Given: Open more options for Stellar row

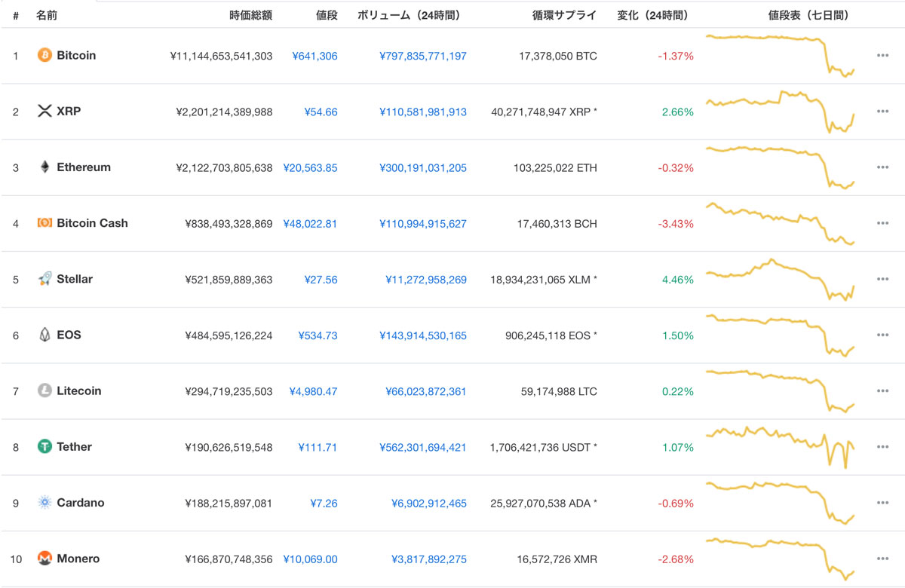Looking at the screenshot, I should click(882, 279).
